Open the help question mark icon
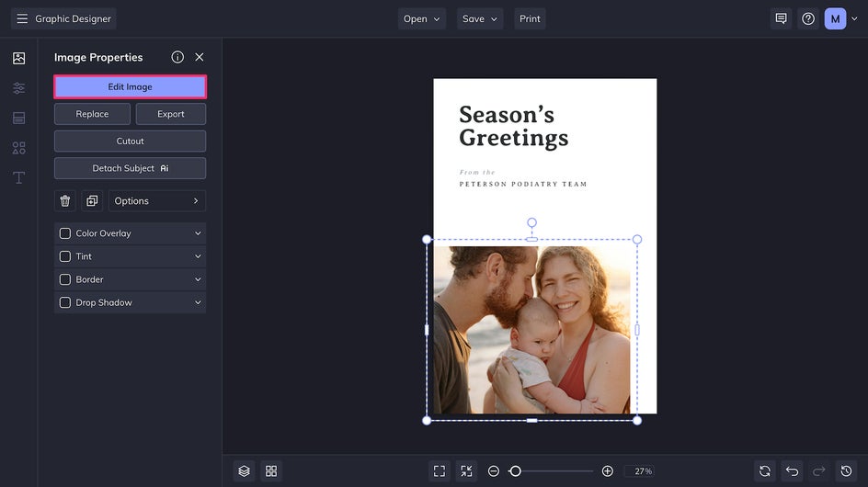Viewport: 868px width, 487px height. click(808, 18)
